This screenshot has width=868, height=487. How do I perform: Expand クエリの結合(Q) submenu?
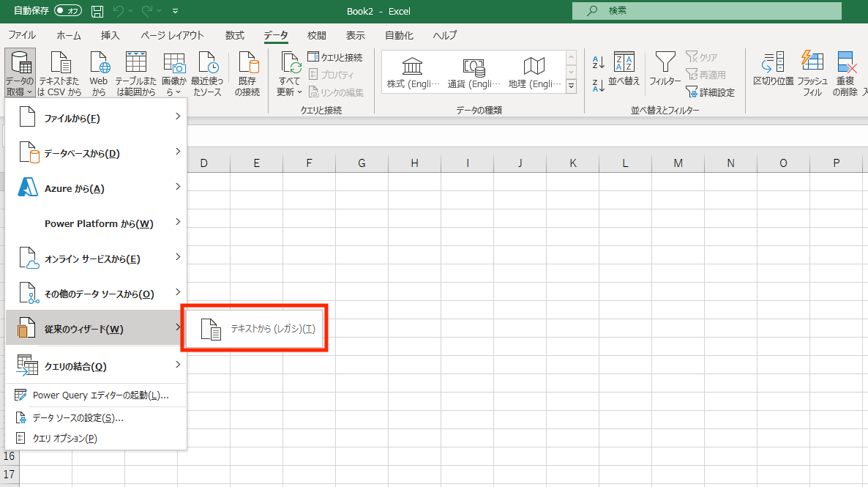point(96,365)
